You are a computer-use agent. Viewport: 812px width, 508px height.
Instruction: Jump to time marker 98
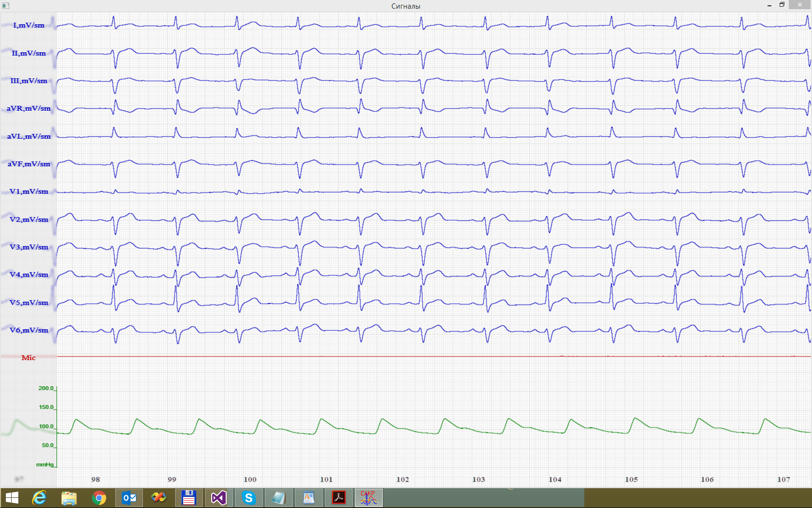tap(96, 479)
